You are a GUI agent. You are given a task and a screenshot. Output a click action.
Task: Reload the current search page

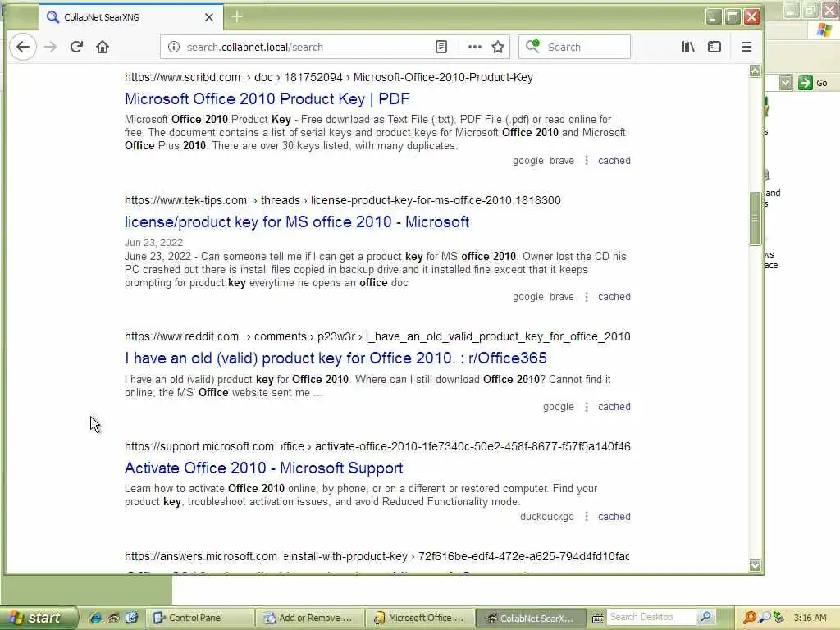pyautogui.click(x=76, y=47)
